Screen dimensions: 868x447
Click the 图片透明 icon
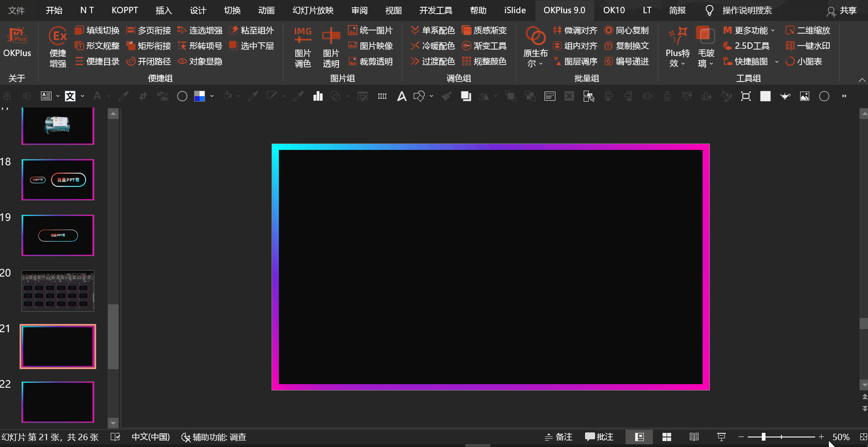coord(331,47)
